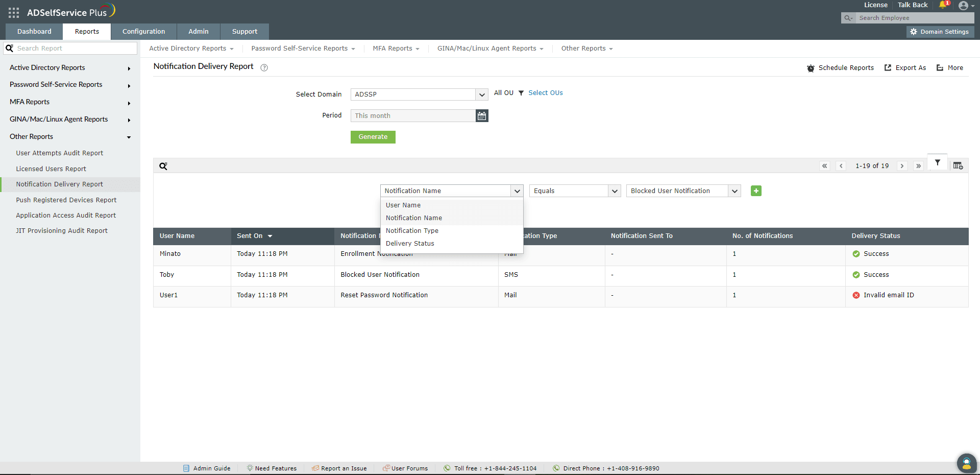Switch to the Admin tab

198,31
